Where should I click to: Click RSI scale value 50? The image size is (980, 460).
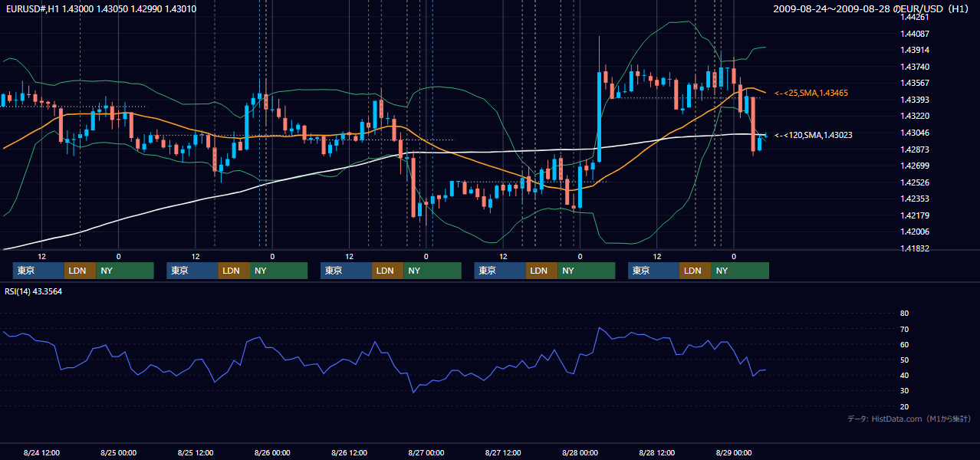pyautogui.click(x=904, y=360)
